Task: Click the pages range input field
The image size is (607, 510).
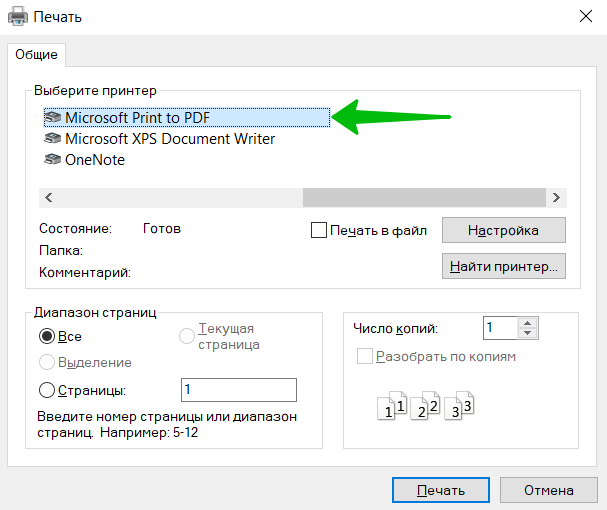Action: (239, 390)
